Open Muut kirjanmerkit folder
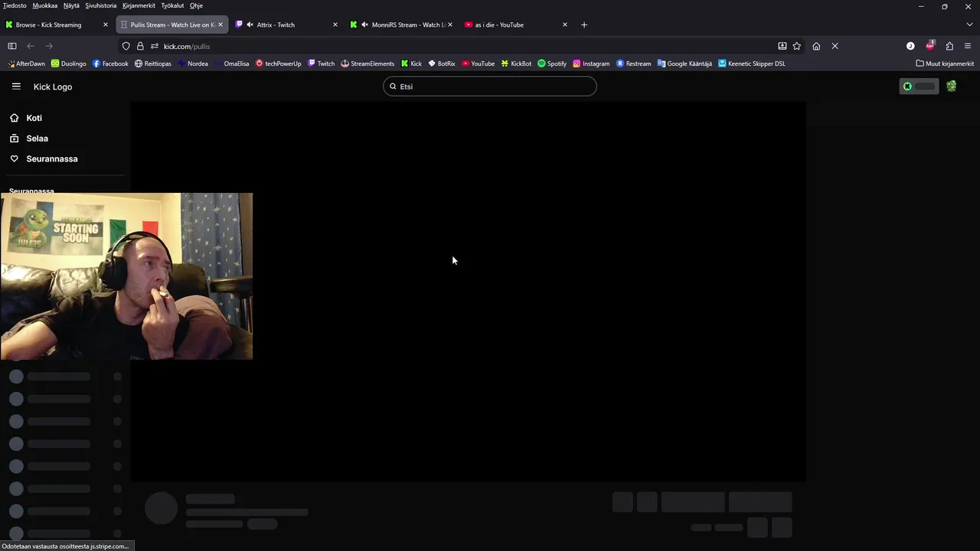 (945, 64)
